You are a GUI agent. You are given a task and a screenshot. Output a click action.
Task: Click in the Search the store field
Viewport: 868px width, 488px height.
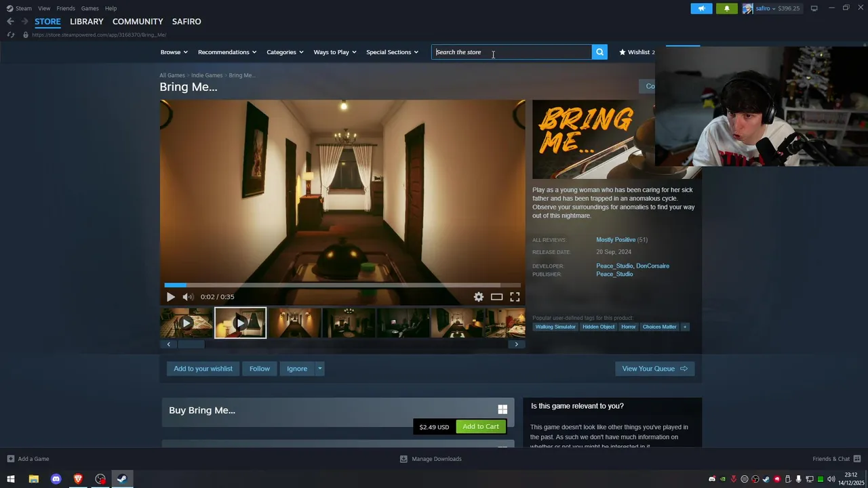coord(512,52)
